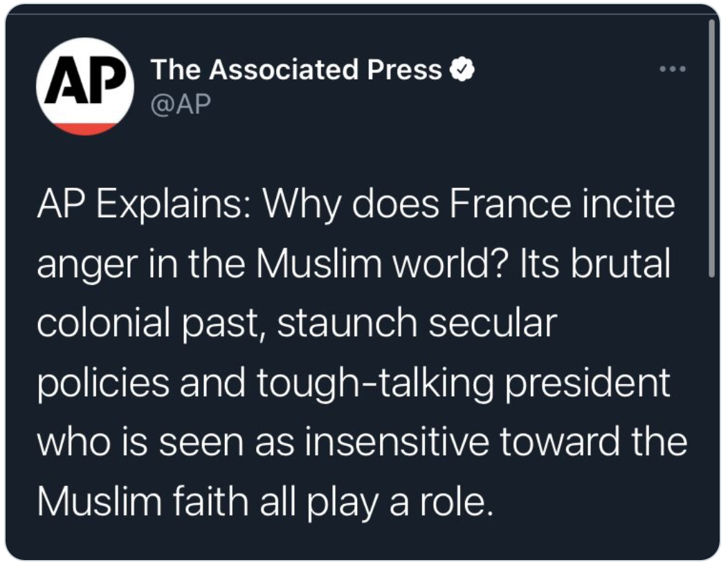This screenshot has height=567, width=728.
Task: Click the @AP handle
Action: click(x=179, y=101)
